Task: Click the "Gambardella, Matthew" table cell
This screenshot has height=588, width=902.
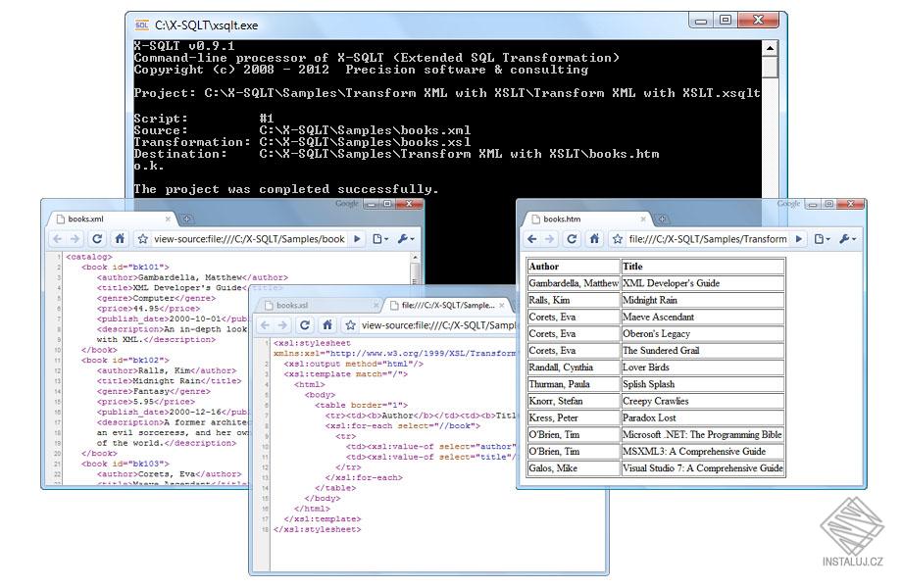Action: click(574, 283)
